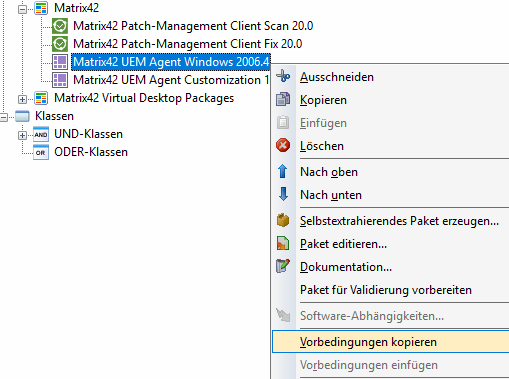Click the copy icon beside Kopieren
Image resolution: width=509 pixels, height=379 pixels.
283,99
